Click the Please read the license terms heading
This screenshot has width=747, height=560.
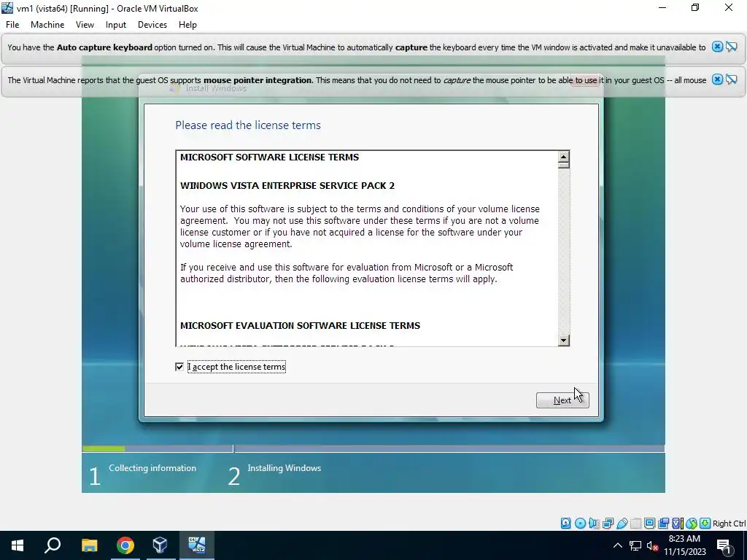248,125
